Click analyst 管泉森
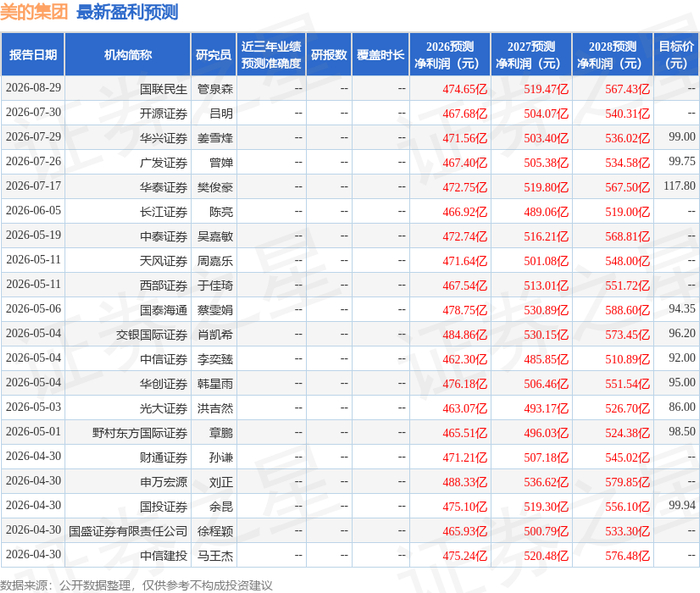This screenshot has height=593, width=700. click(x=215, y=89)
